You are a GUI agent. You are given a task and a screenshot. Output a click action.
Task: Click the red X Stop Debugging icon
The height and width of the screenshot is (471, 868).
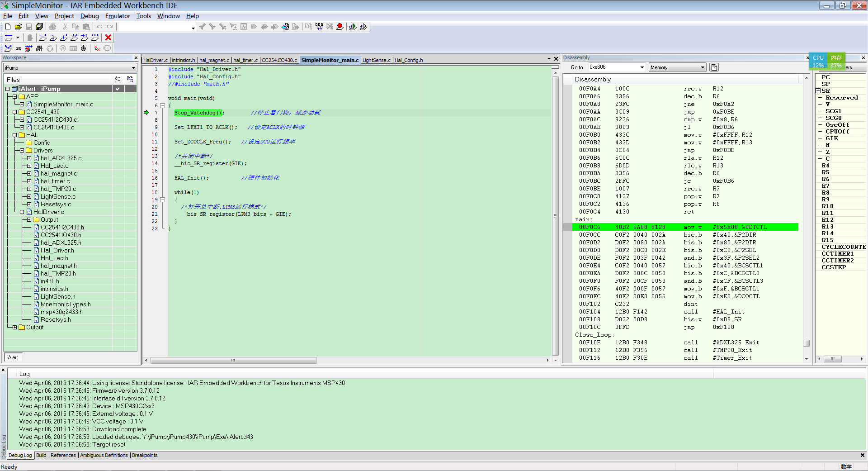[x=108, y=38]
